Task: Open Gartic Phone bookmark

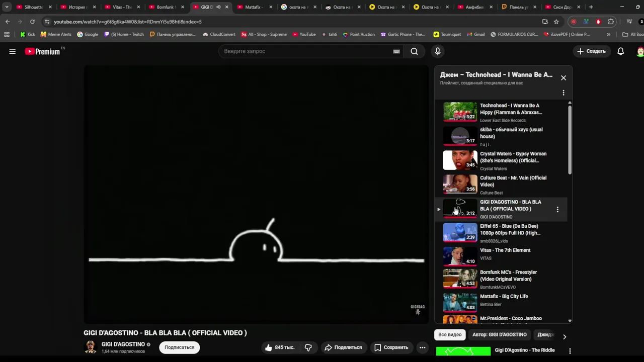Action: 403,34
